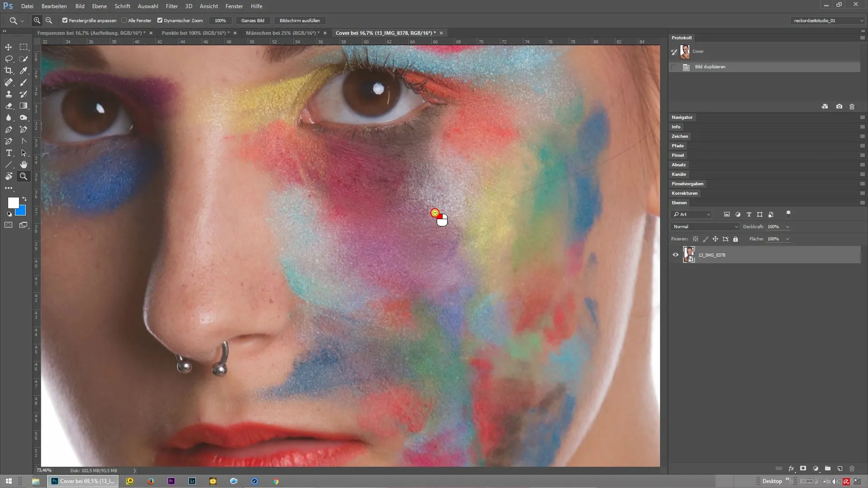Image resolution: width=868 pixels, height=488 pixels.
Task: Select the Eraser tool
Action: click(9, 106)
